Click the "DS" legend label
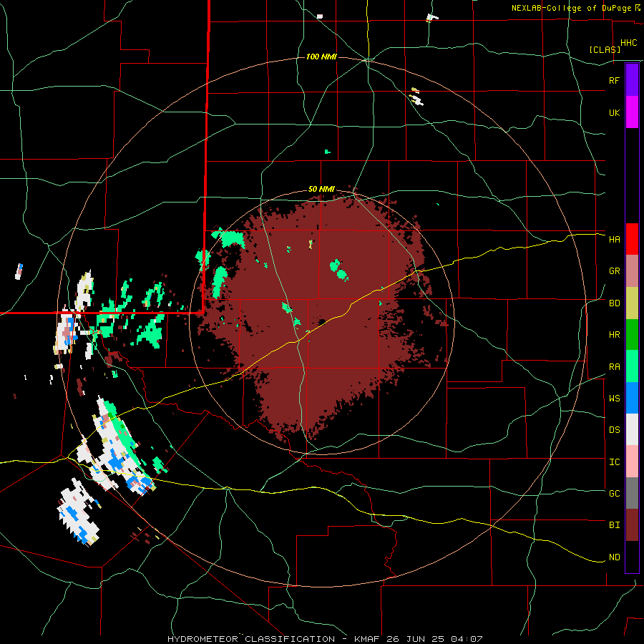Image resolution: width=644 pixels, height=644 pixels. tap(614, 430)
